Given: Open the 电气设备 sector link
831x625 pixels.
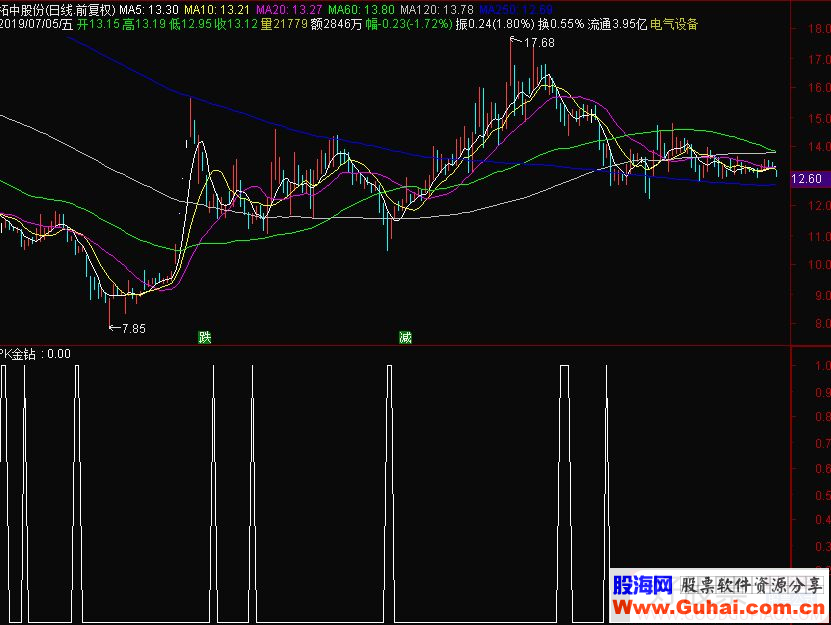Looking at the screenshot, I should 674,24.
